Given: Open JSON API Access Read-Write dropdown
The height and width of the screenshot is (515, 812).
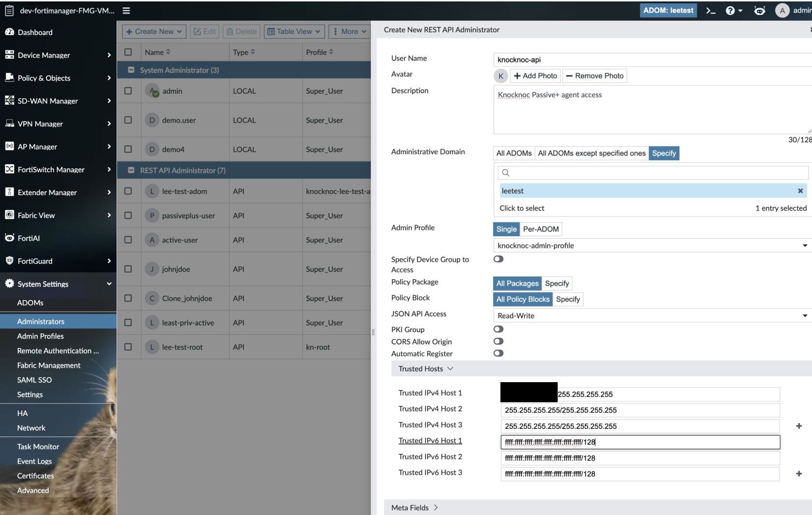Looking at the screenshot, I should click(652, 315).
